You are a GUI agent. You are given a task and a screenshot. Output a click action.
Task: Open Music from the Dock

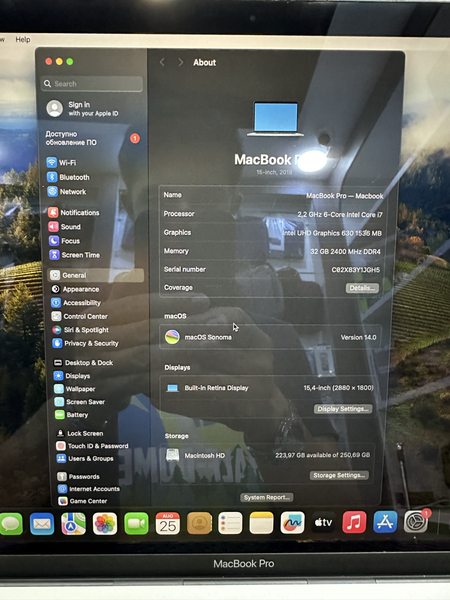coord(354,522)
